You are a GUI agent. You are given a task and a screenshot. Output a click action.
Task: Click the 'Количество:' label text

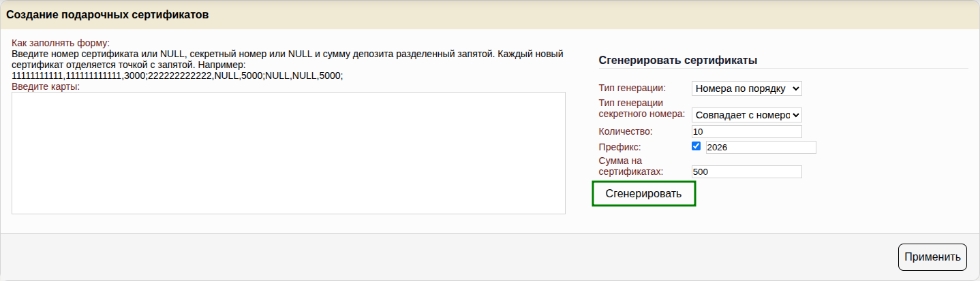[x=626, y=131]
